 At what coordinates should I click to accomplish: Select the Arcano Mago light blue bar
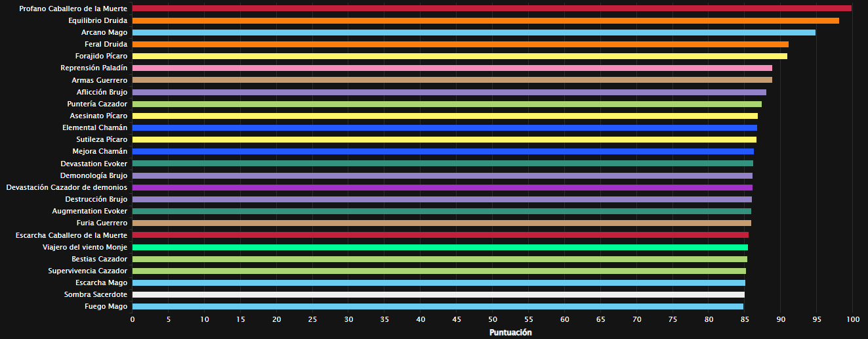click(474, 32)
